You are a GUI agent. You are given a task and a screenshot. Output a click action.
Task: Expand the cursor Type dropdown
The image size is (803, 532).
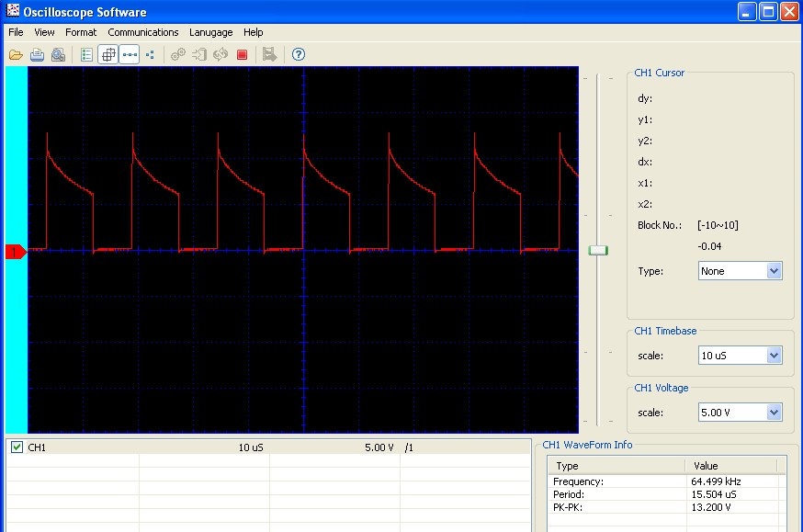[x=774, y=270]
